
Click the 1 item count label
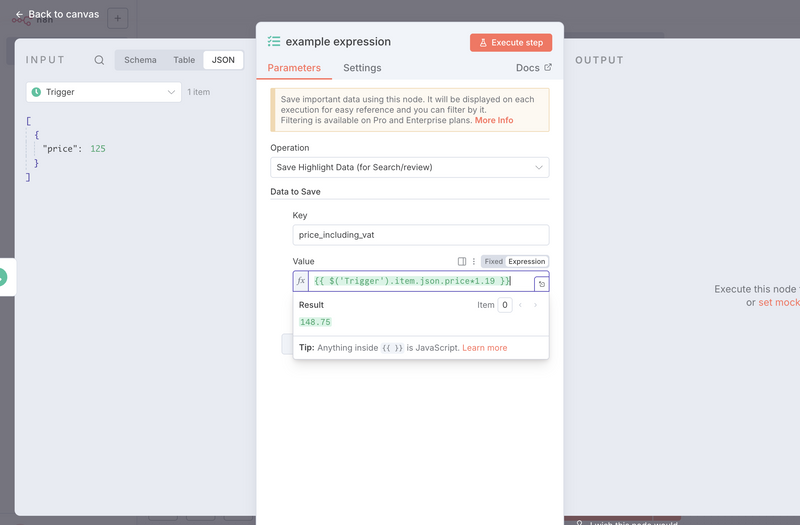tap(198, 92)
